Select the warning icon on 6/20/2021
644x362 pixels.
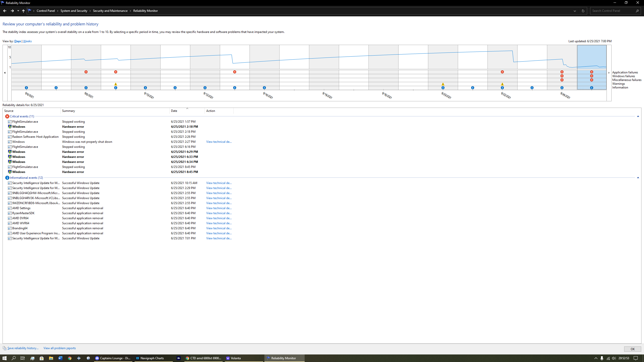tap(443, 84)
